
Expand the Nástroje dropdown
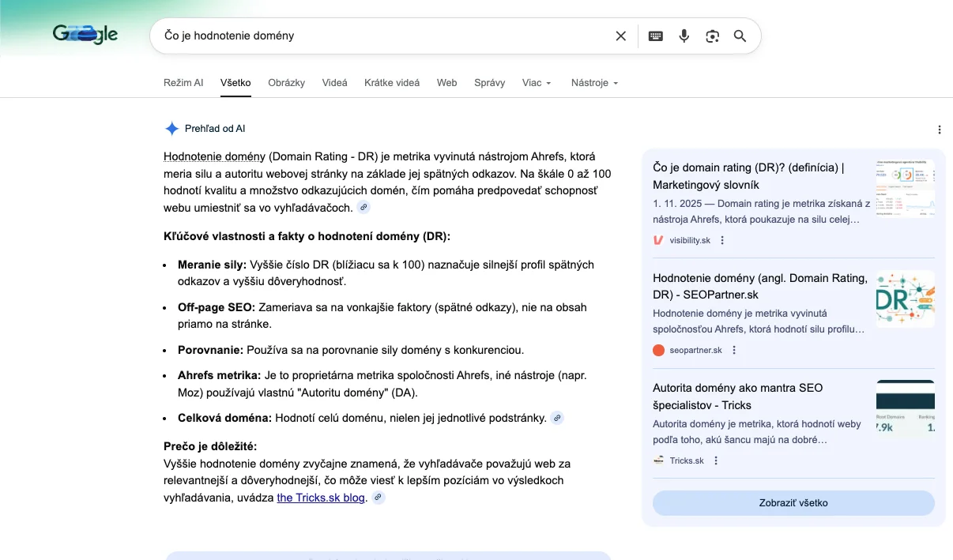(x=594, y=83)
